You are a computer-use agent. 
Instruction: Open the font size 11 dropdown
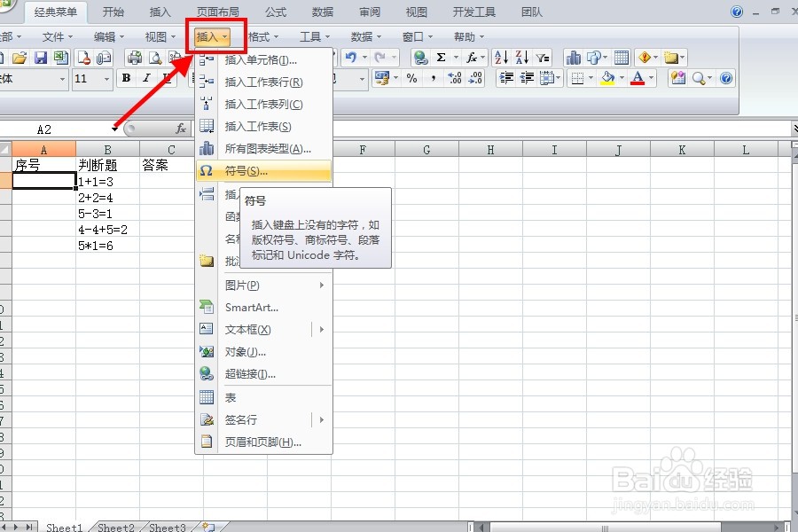(x=106, y=78)
